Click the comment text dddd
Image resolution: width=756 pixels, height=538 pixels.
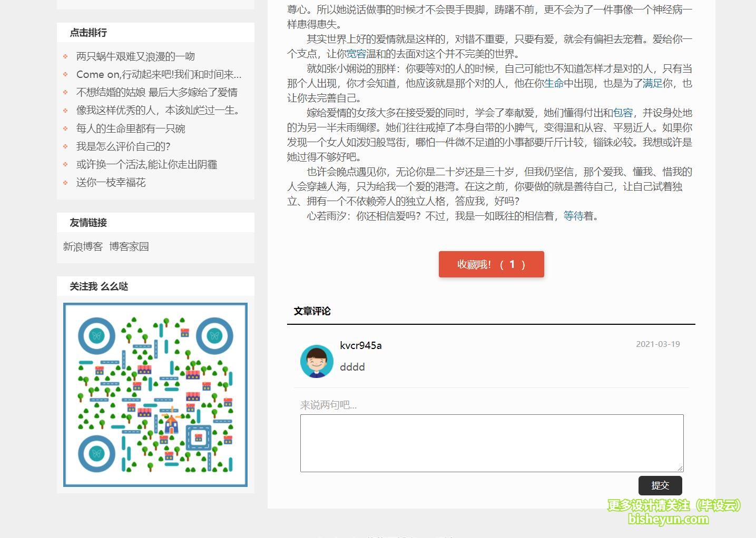point(352,367)
